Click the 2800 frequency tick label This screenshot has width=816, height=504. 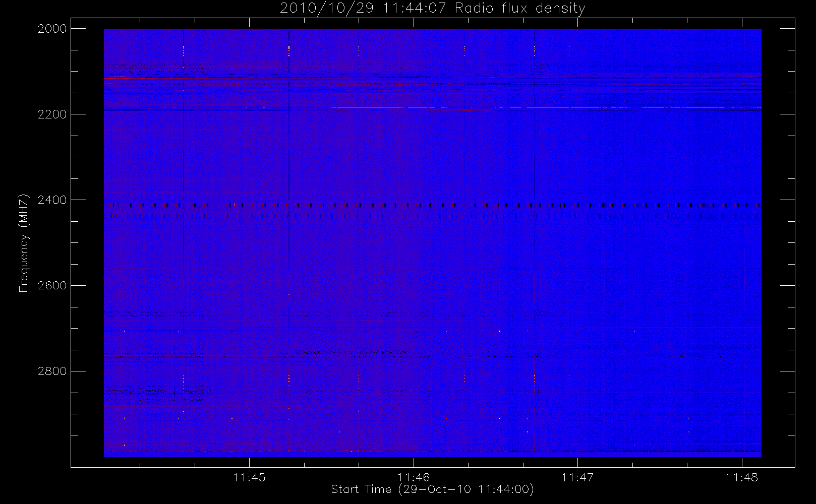click(x=52, y=371)
